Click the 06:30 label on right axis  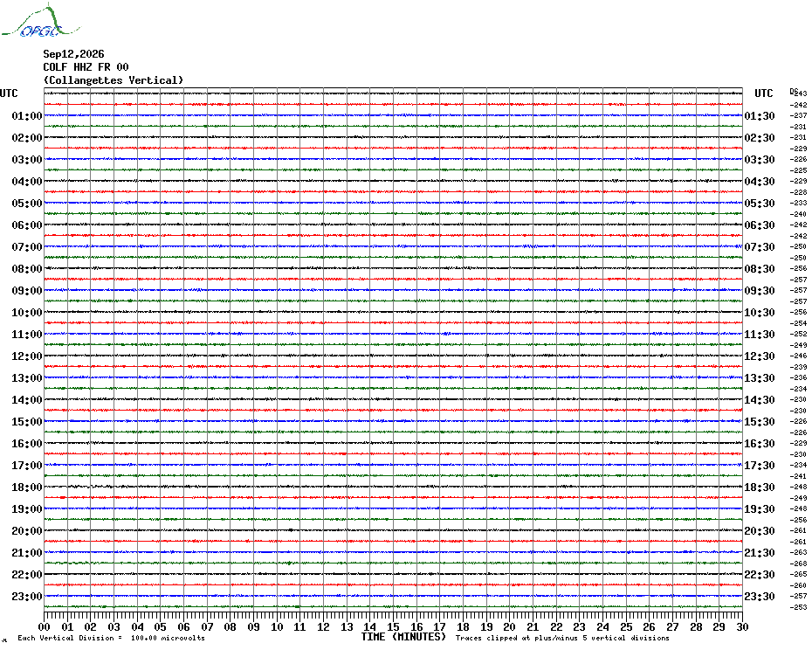pos(760,225)
